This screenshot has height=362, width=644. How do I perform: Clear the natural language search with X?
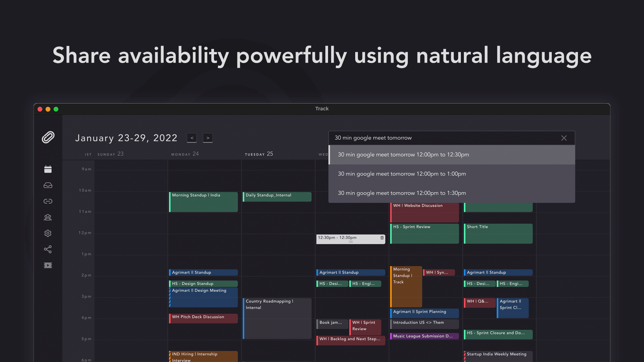(564, 138)
